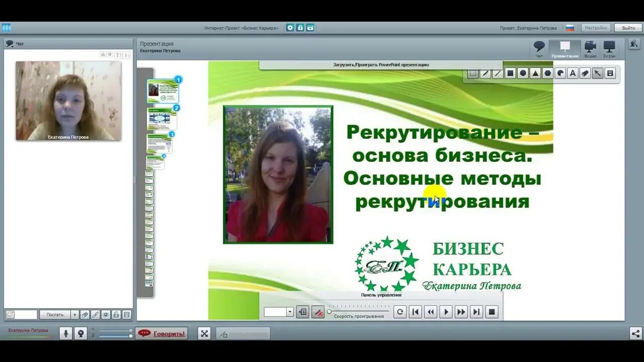Open the settings gear in the top bar
Image resolution: width=644 pixels, height=362 pixels.
(289, 28)
